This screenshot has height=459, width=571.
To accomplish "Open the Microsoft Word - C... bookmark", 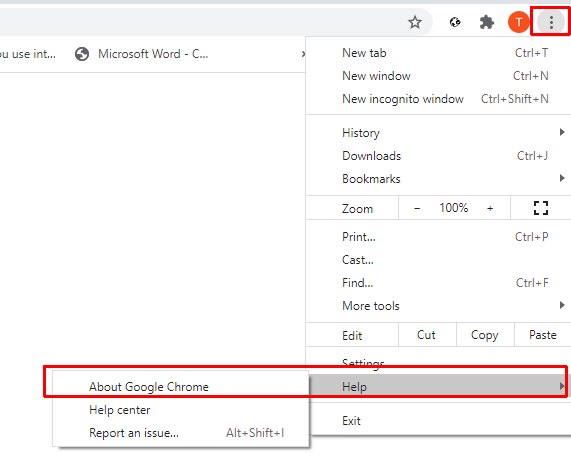I will coord(142,54).
